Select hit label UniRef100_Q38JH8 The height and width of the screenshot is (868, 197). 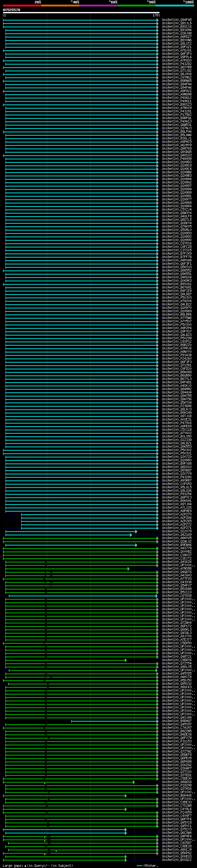pyautogui.click(x=177, y=33)
